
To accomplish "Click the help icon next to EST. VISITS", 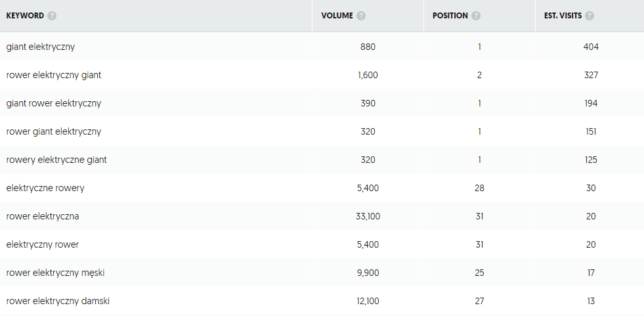I will point(590,16).
